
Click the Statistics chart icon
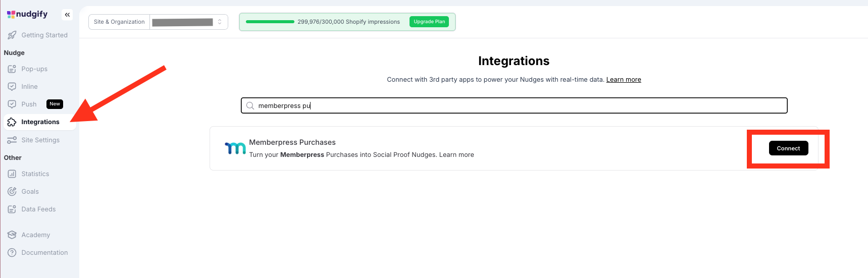click(x=12, y=174)
